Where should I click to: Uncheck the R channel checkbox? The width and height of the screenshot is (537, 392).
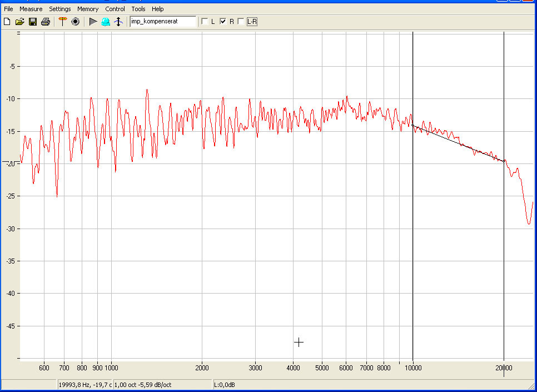point(223,22)
